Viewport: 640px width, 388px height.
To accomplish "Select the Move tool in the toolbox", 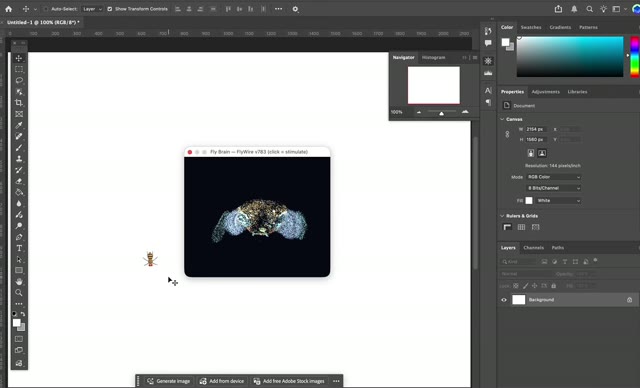I will [19, 58].
